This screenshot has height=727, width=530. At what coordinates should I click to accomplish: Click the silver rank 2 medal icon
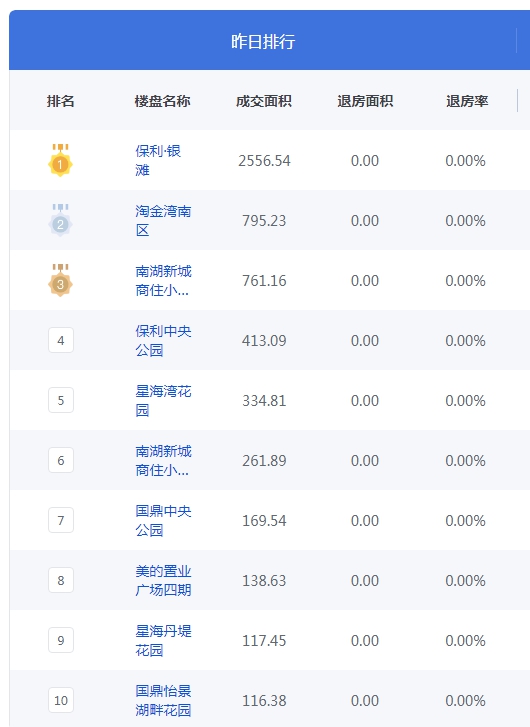pyautogui.click(x=60, y=220)
